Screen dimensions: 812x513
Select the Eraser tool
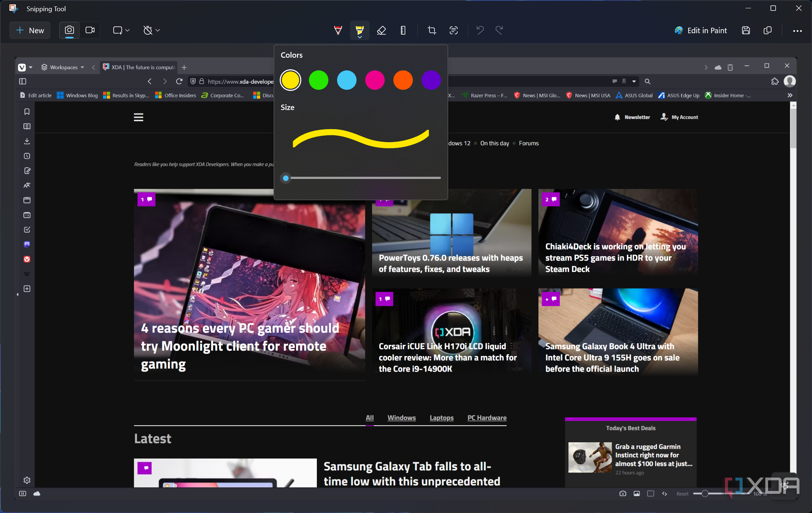pos(381,30)
